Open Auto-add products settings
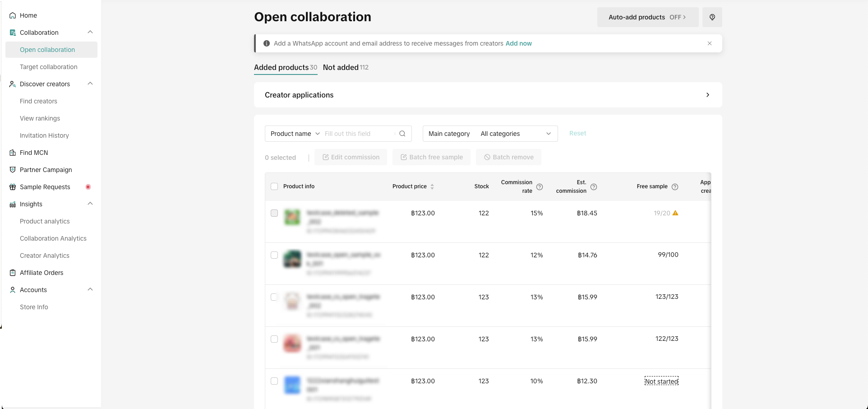The image size is (868, 409). coord(647,17)
